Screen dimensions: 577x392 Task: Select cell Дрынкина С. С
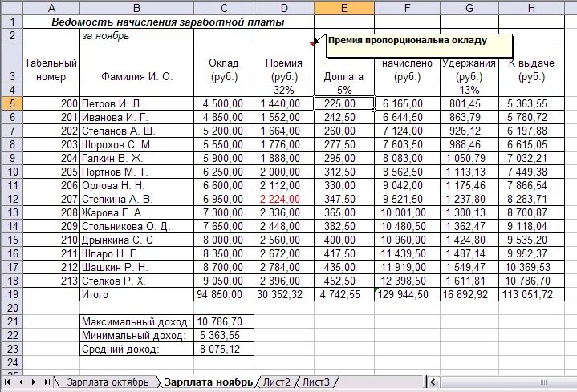tap(136, 240)
